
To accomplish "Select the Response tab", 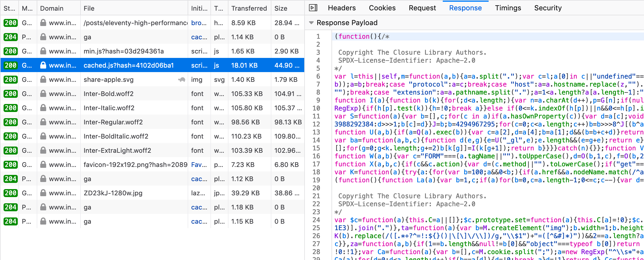I will pyautogui.click(x=465, y=8).
